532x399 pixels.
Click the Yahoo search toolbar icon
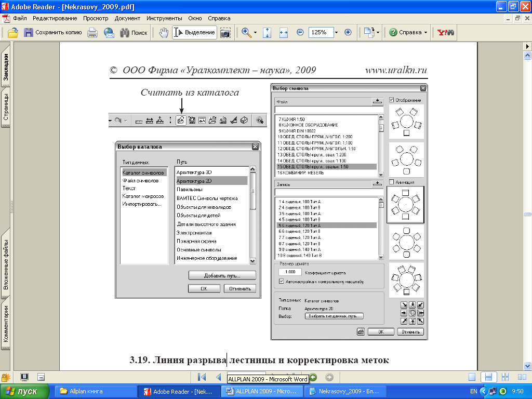445,33
